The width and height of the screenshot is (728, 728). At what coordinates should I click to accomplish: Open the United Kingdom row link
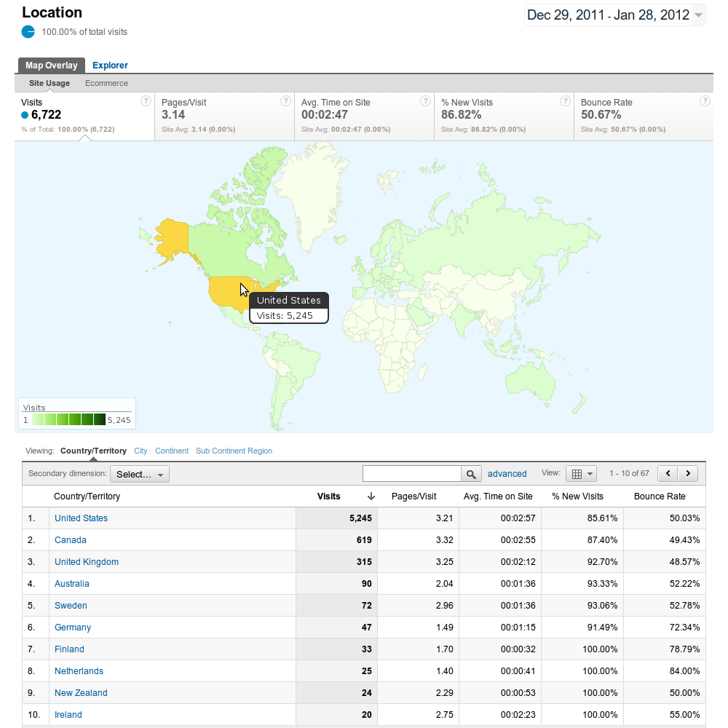coord(87,562)
